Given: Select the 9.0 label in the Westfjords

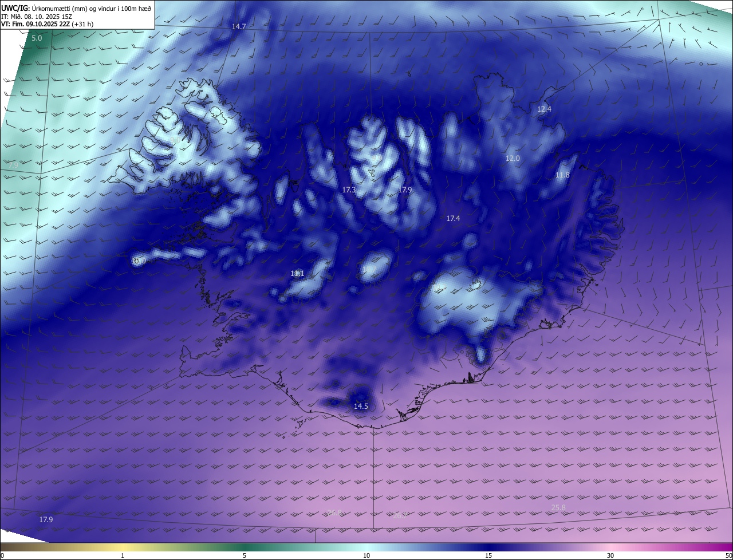Looking at the screenshot, I should tap(174, 139).
